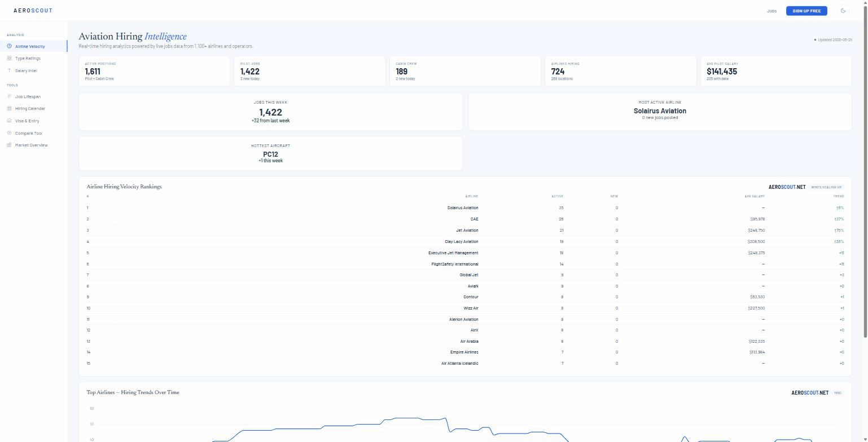Click the Visa & Entry icon

(x=9, y=121)
